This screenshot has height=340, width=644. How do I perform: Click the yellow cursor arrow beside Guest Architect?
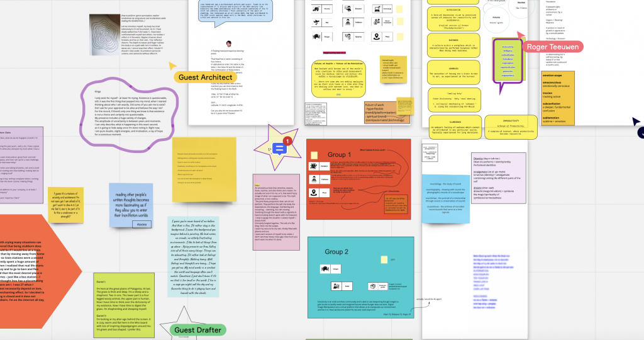172,65
